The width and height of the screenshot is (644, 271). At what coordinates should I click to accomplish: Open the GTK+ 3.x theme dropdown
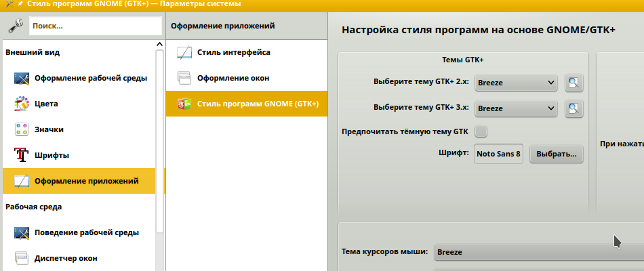coord(516,109)
